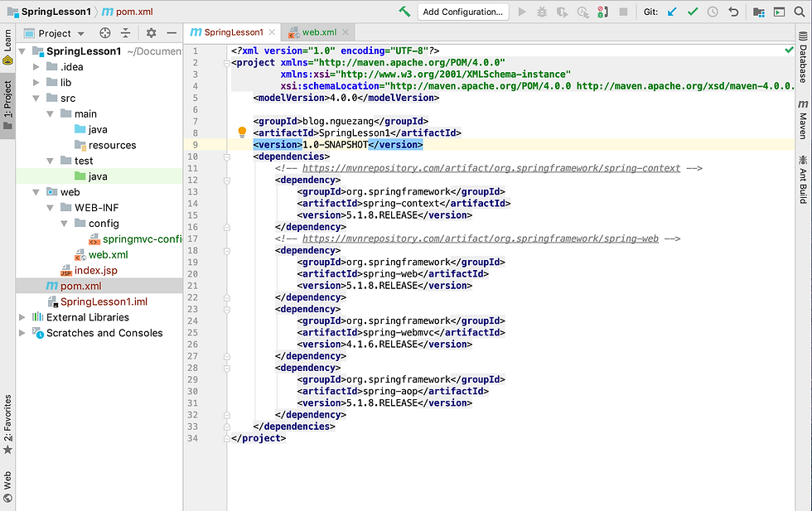Open Git Show History clock icon
Viewport: 812px width, 511px height.
[x=713, y=12]
